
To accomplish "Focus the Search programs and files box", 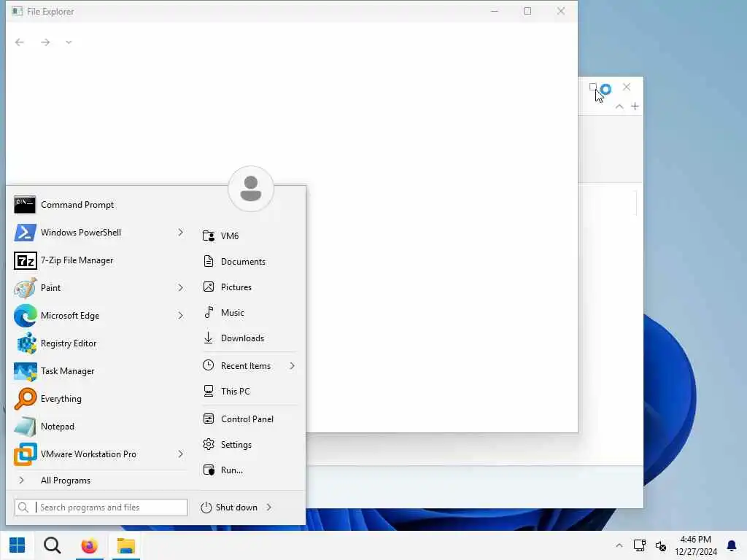I will coord(101,507).
